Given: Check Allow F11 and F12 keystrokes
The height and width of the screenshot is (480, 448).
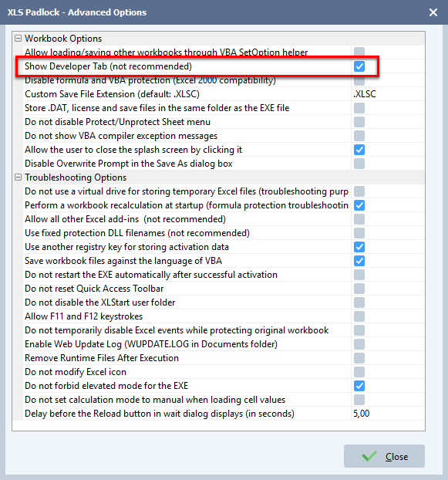Looking at the screenshot, I should (x=359, y=316).
